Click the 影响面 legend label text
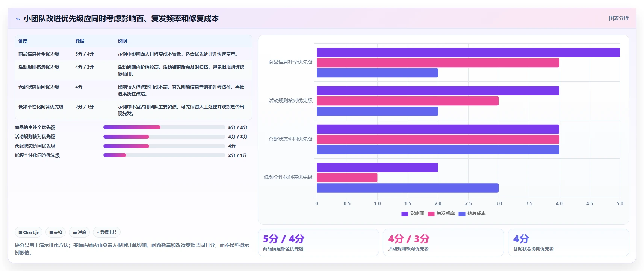The image size is (644, 271). click(417, 214)
